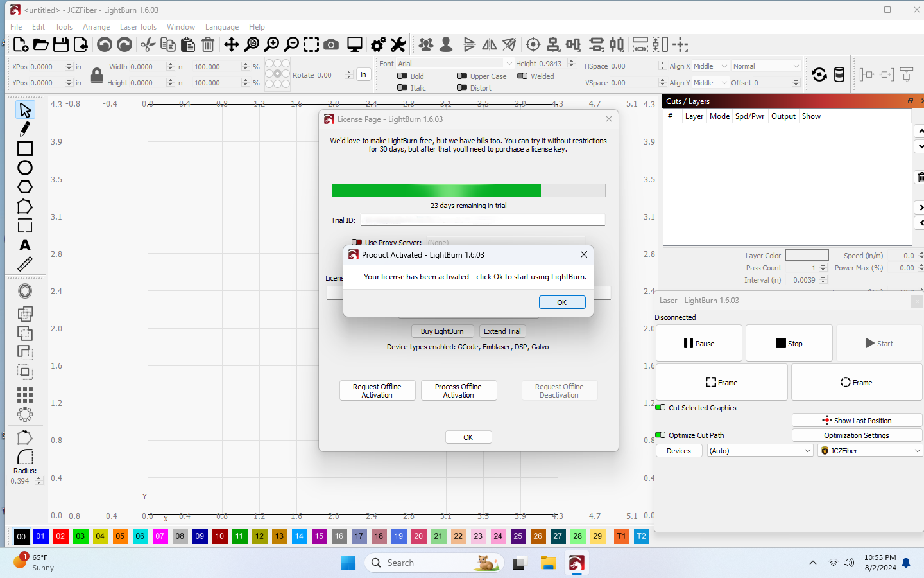
Task: Undo the last action
Action: (x=105, y=44)
